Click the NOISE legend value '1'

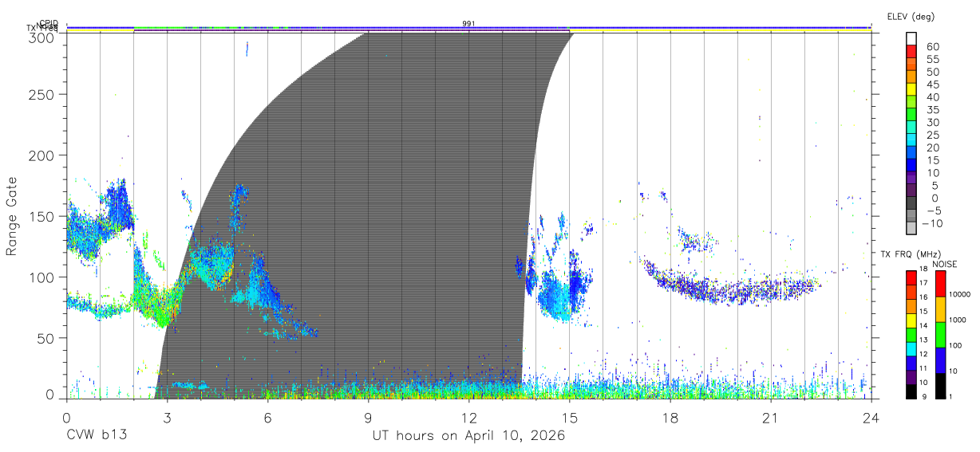952,397
